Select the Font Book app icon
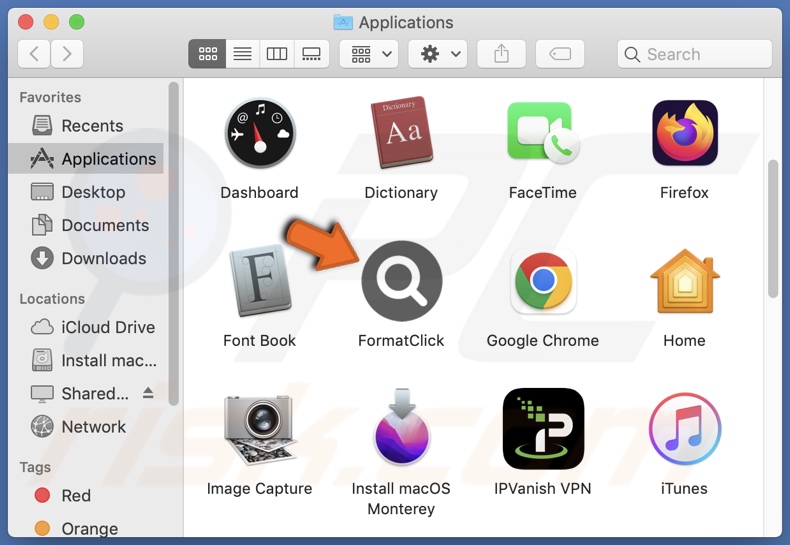790x545 pixels. click(x=260, y=280)
